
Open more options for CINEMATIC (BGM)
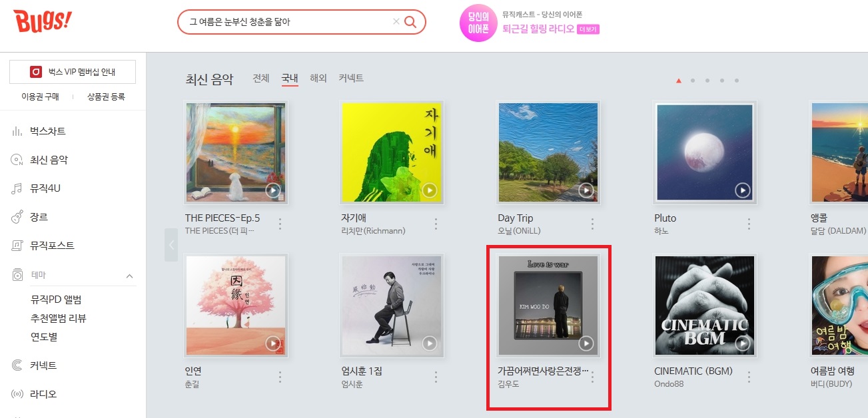click(x=749, y=377)
